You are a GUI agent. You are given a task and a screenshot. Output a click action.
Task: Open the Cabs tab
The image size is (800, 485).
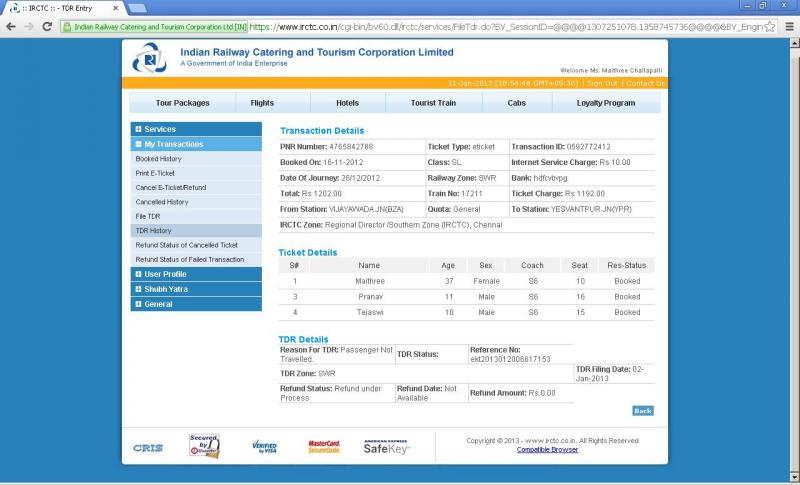click(x=516, y=103)
